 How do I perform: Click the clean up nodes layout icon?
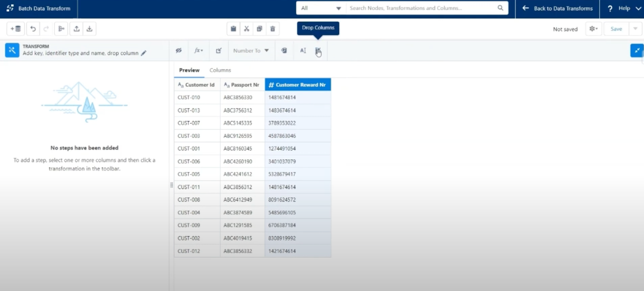coord(61,29)
